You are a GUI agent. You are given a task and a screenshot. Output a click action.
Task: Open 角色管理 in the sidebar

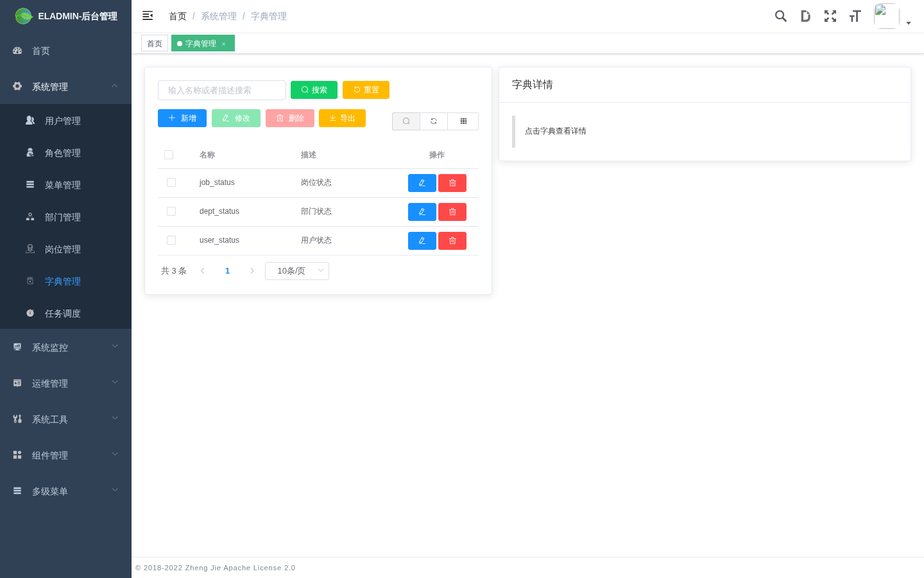pos(65,152)
